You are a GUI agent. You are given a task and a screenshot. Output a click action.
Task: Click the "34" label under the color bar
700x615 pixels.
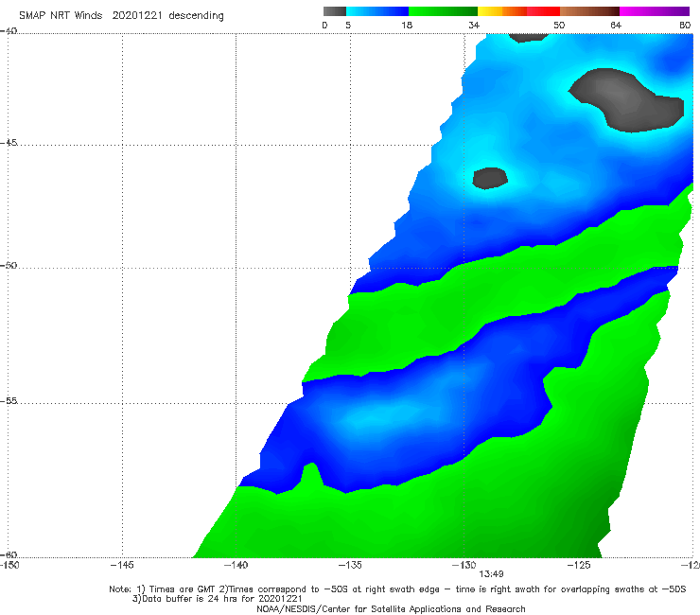pos(474,26)
